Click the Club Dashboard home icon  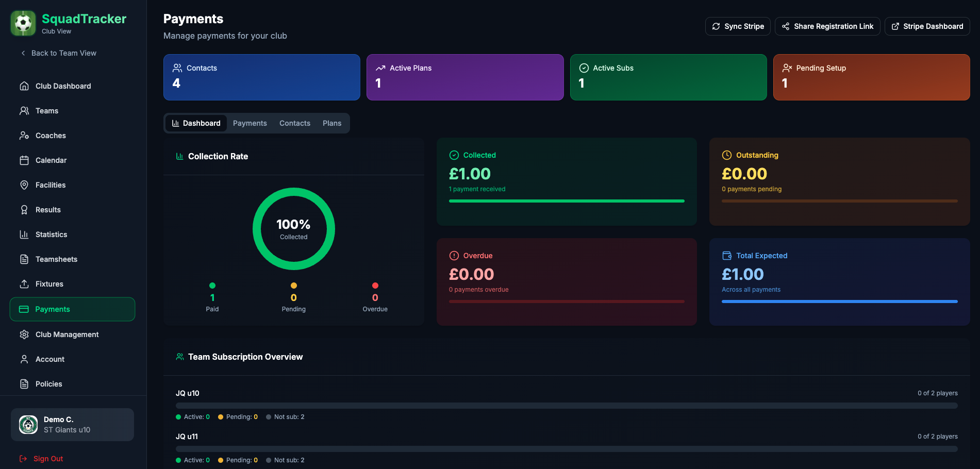point(24,86)
